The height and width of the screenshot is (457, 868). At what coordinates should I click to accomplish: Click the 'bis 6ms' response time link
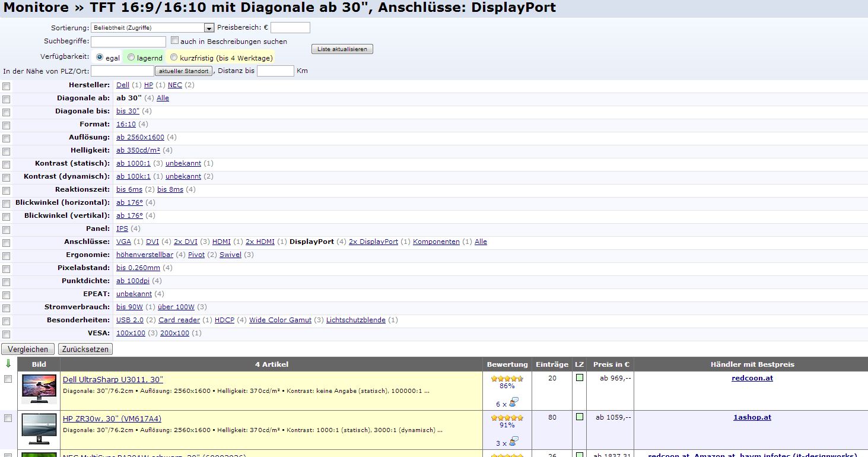click(129, 189)
